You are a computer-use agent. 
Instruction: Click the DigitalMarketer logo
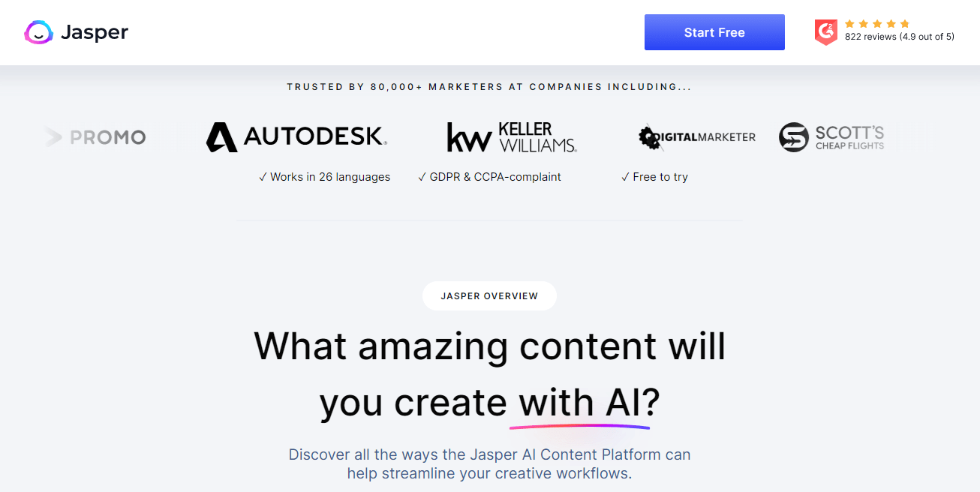tap(697, 136)
